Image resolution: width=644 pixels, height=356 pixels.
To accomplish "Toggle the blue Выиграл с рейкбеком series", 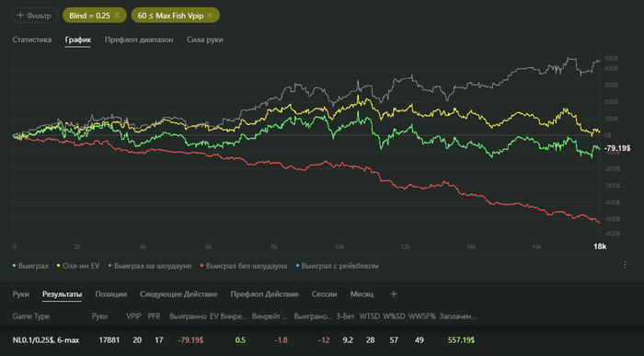I will coord(338,266).
